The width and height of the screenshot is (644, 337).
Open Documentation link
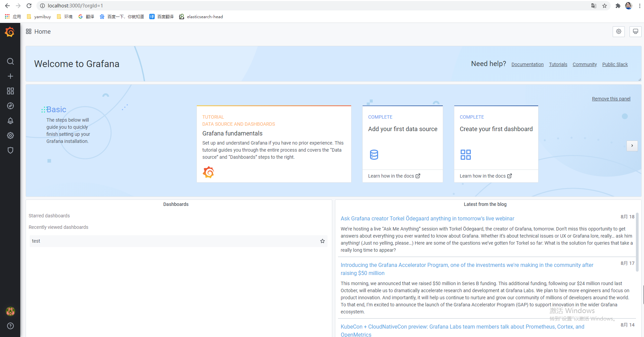pyautogui.click(x=527, y=64)
